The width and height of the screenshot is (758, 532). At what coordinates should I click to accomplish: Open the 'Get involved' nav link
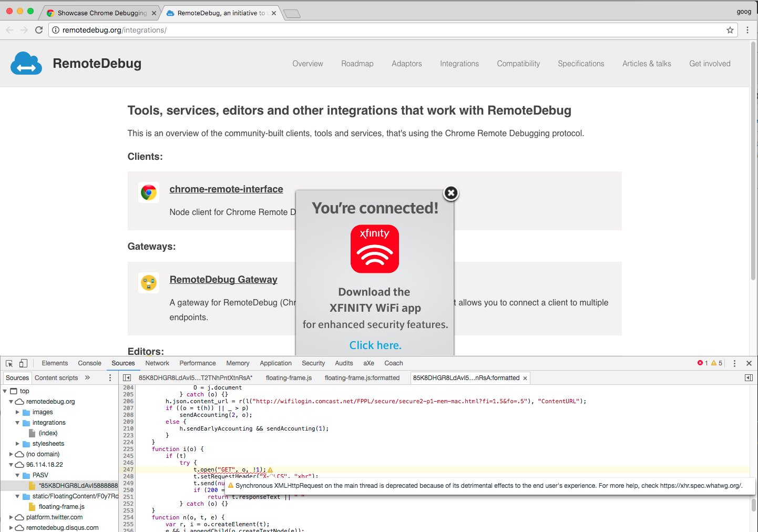click(x=710, y=64)
